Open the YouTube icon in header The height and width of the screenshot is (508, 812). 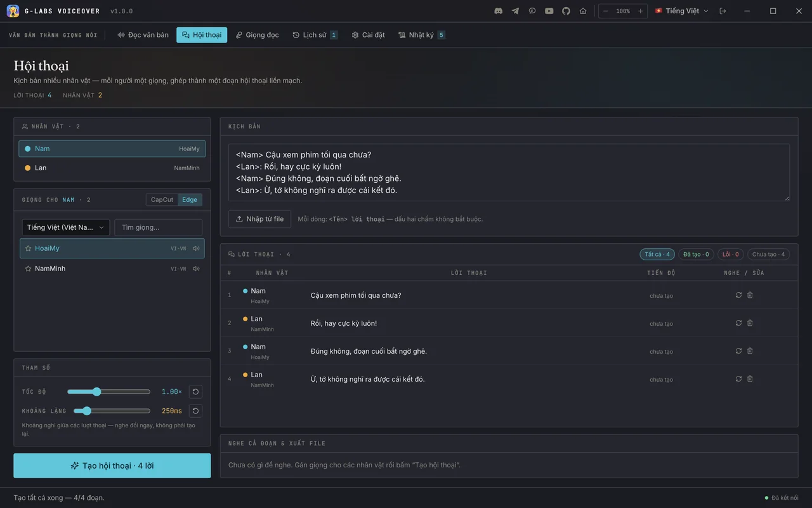[x=549, y=11]
